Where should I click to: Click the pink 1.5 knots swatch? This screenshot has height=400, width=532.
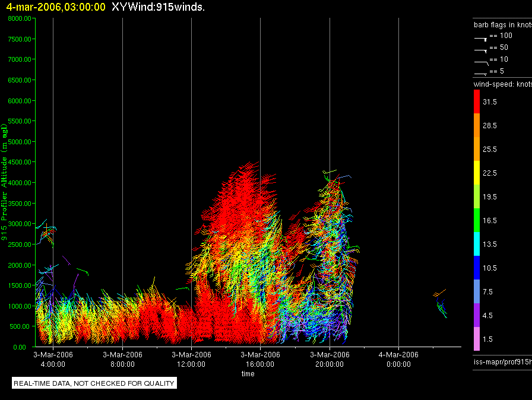(x=477, y=339)
